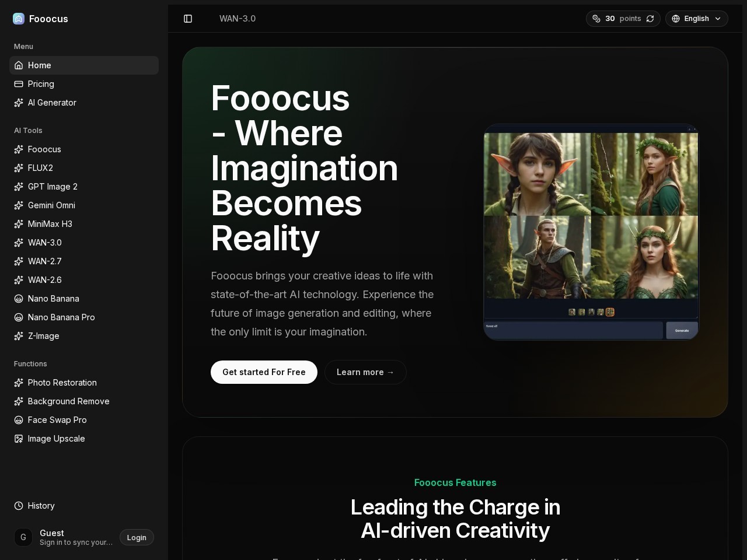
Task: Open the English language dropdown
Action: click(x=697, y=19)
